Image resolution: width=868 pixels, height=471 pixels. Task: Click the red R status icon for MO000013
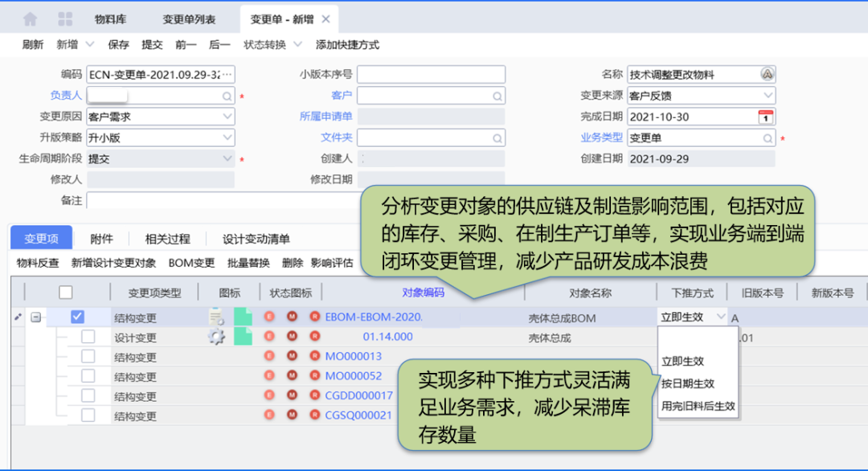pyautogui.click(x=315, y=355)
